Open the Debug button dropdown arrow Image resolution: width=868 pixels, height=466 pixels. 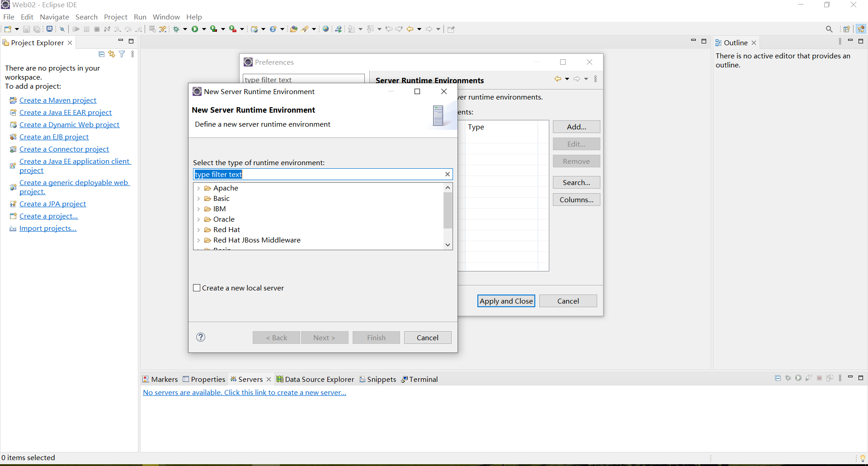185,29
